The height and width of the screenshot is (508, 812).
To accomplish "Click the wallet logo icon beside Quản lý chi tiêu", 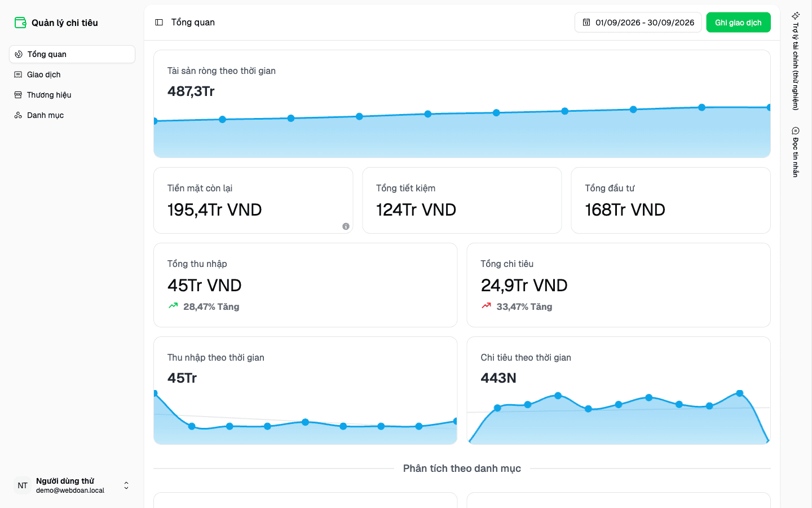I will pyautogui.click(x=20, y=23).
